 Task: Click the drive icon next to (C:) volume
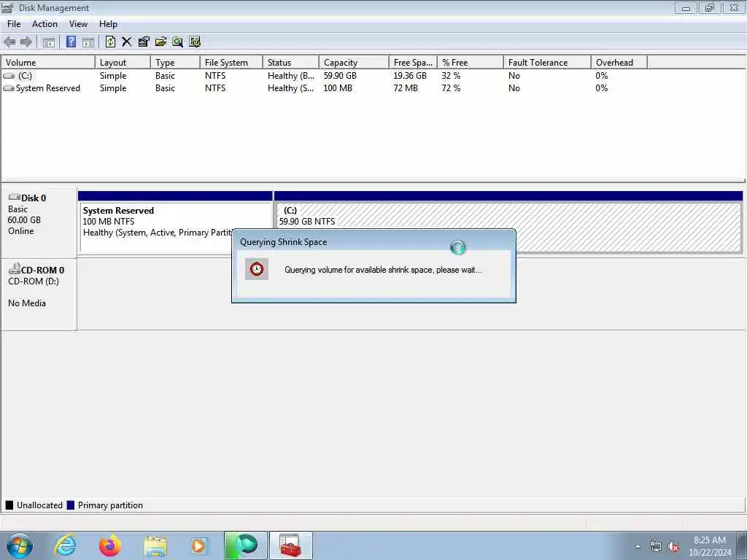(9, 76)
